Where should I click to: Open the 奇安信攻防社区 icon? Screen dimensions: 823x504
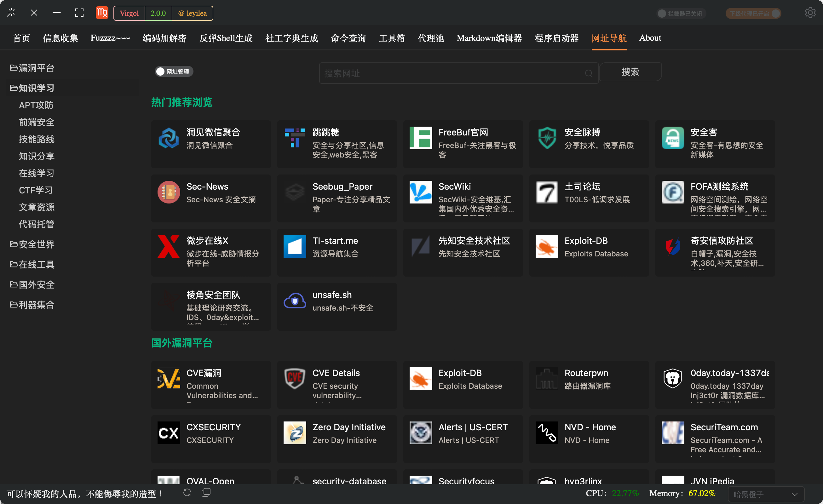pyautogui.click(x=673, y=246)
